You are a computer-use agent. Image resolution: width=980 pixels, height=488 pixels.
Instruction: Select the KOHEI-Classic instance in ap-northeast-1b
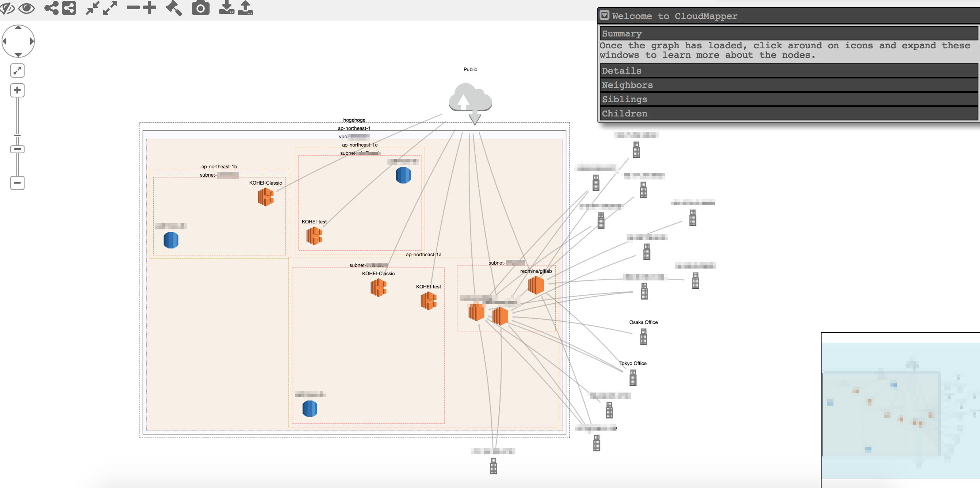click(x=266, y=197)
